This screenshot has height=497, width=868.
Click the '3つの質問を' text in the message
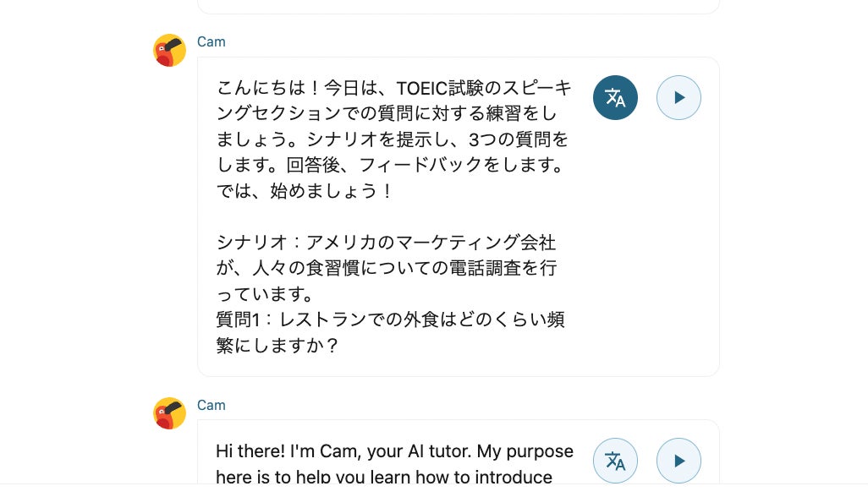point(518,139)
